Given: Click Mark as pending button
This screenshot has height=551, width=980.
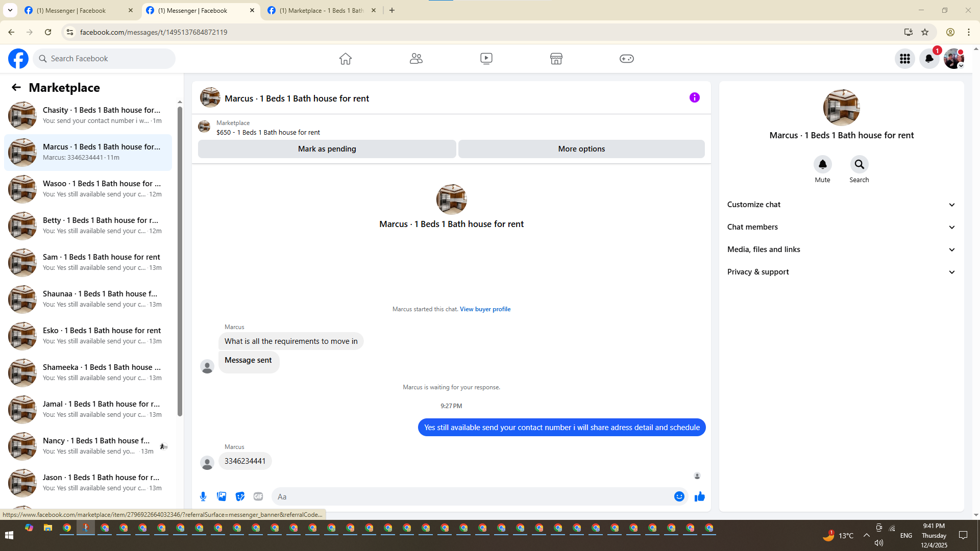Looking at the screenshot, I should (327, 149).
